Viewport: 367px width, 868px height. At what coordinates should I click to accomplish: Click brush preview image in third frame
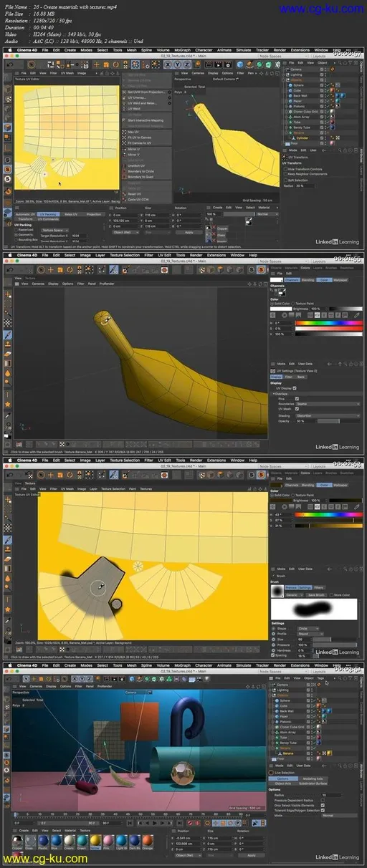314,609
